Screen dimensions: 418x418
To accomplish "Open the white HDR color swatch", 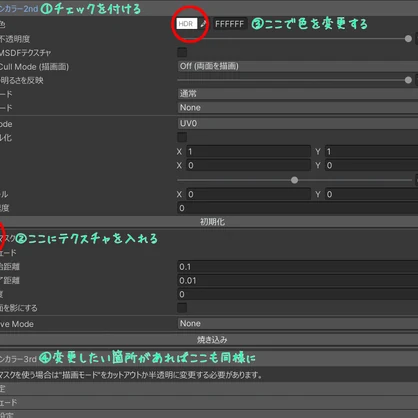I will [x=187, y=24].
